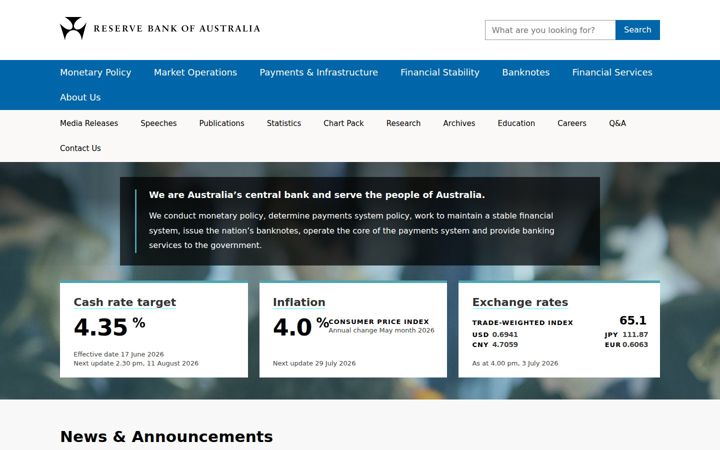720x450 pixels.
Task: Open the About Us menu
Action: click(x=80, y=97)
